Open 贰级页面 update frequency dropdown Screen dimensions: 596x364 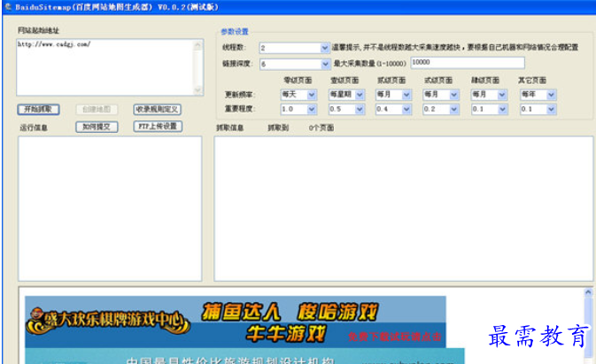[x=393, y=95]
